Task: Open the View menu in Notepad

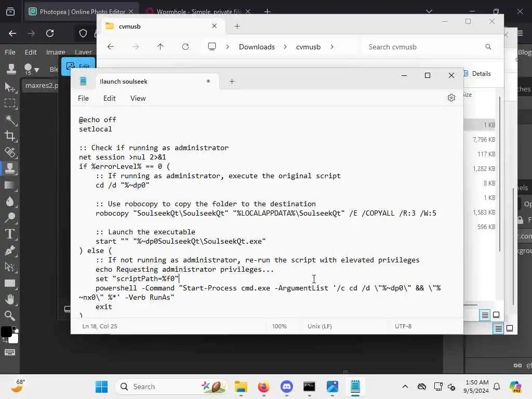Action: pos(138,98)
